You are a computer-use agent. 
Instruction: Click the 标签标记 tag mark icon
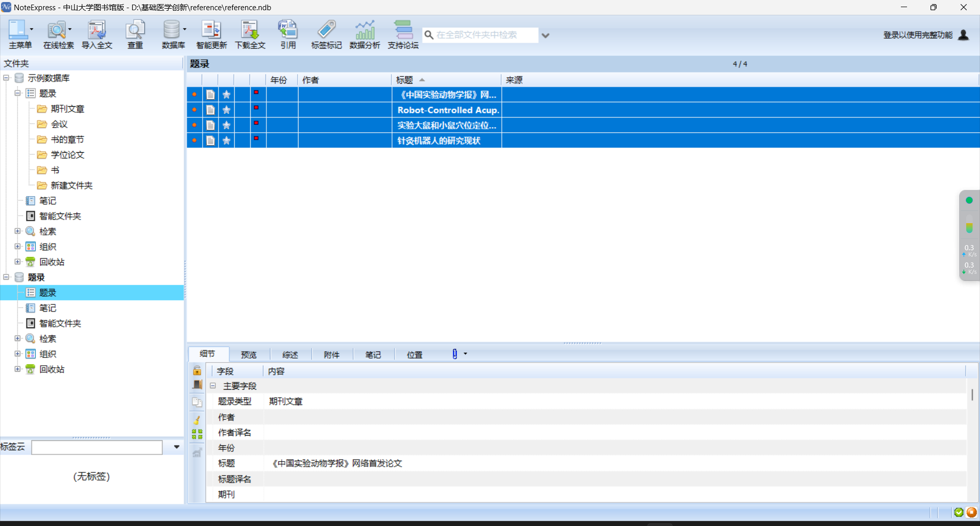click(x=326, y=30)
